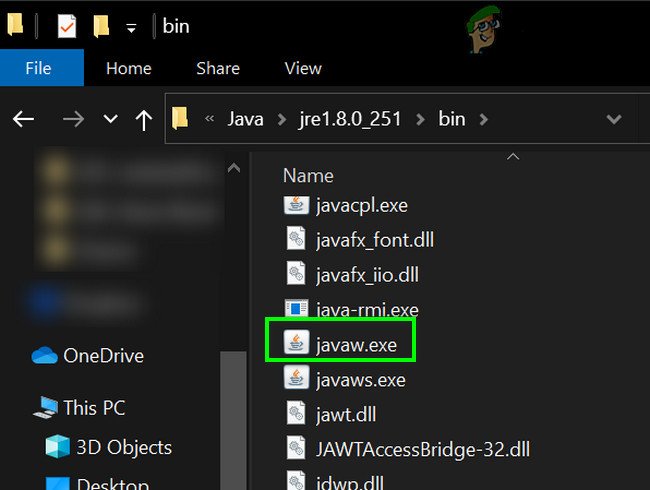Image resolution: width=650 pixels, height=490 pixels.
Task: Select the java-rmi.exe file name
Action: click(x=367, y=310)
